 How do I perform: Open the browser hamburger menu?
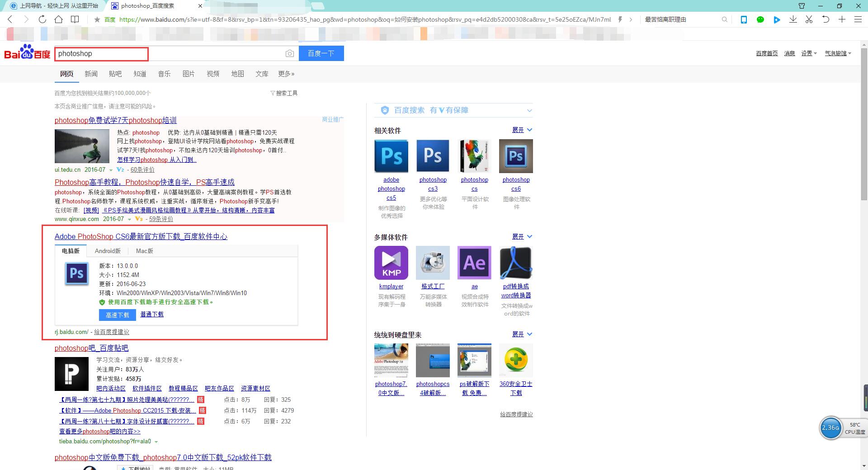point(858,19)
